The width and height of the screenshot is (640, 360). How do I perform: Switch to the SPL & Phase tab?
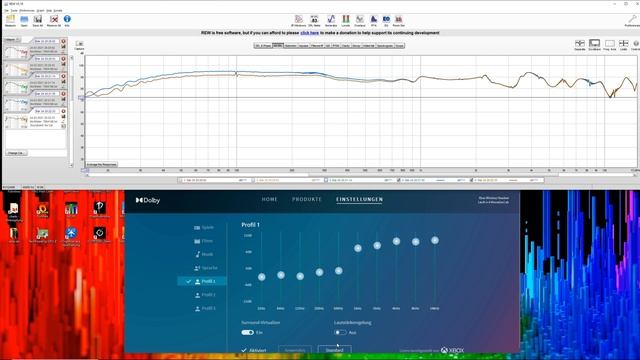263,46
